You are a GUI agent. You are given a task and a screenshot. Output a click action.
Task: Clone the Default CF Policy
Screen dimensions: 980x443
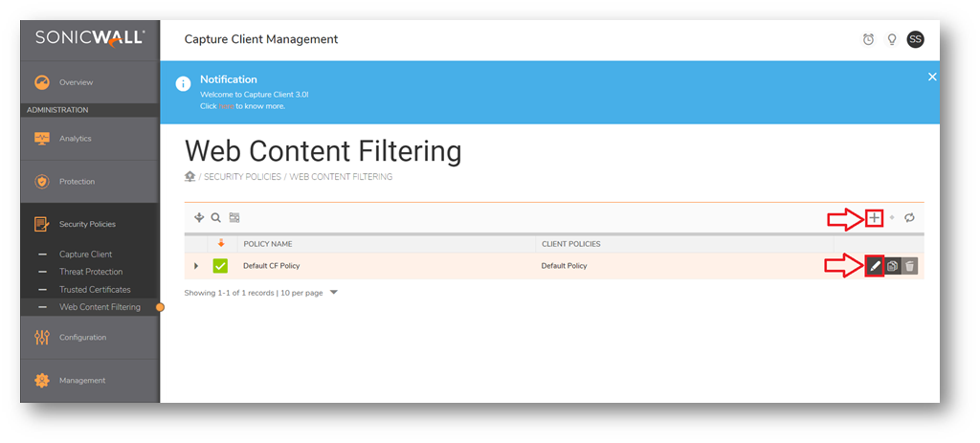(892, 266)
